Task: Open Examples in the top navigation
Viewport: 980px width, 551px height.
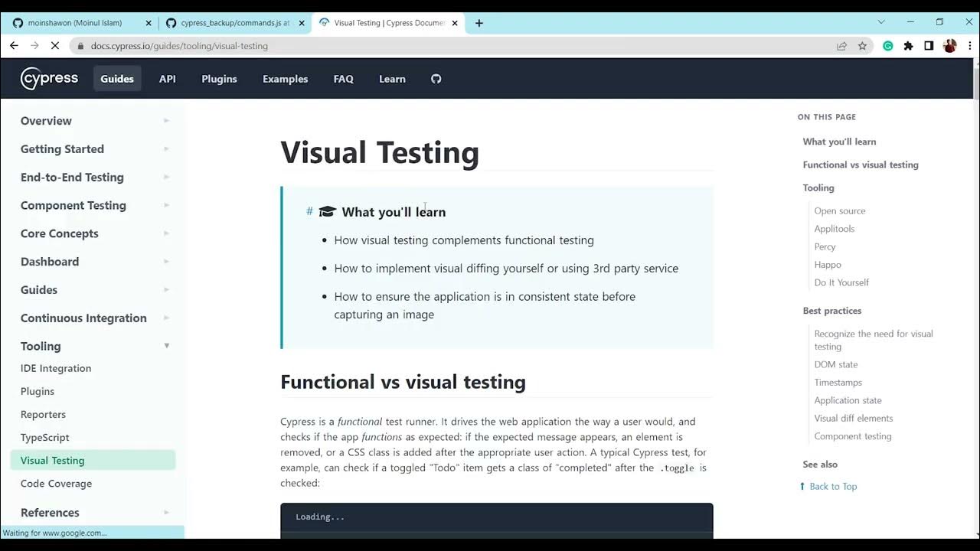Action: tap(285, 79)
